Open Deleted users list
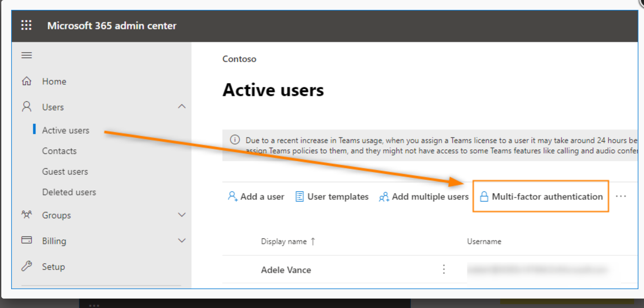This screenshot has height=308, width=644. tap(69, 192)
